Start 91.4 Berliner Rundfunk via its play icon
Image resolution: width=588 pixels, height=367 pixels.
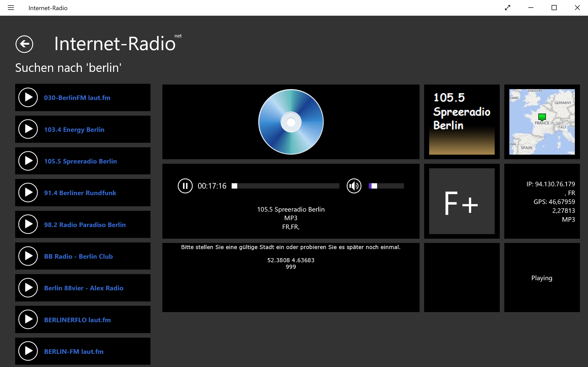(28, 193)
